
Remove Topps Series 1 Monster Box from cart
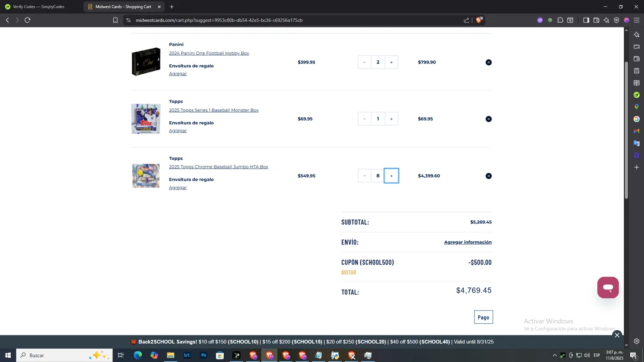pyautogui.click(x=489, y=119)
